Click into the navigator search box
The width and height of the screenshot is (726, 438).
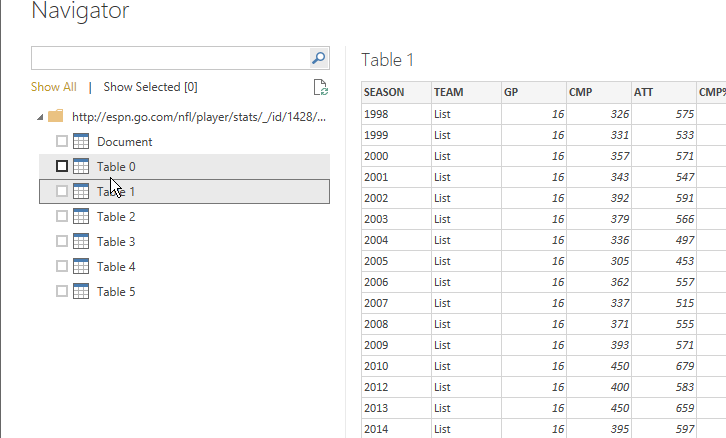click(168, 58)
